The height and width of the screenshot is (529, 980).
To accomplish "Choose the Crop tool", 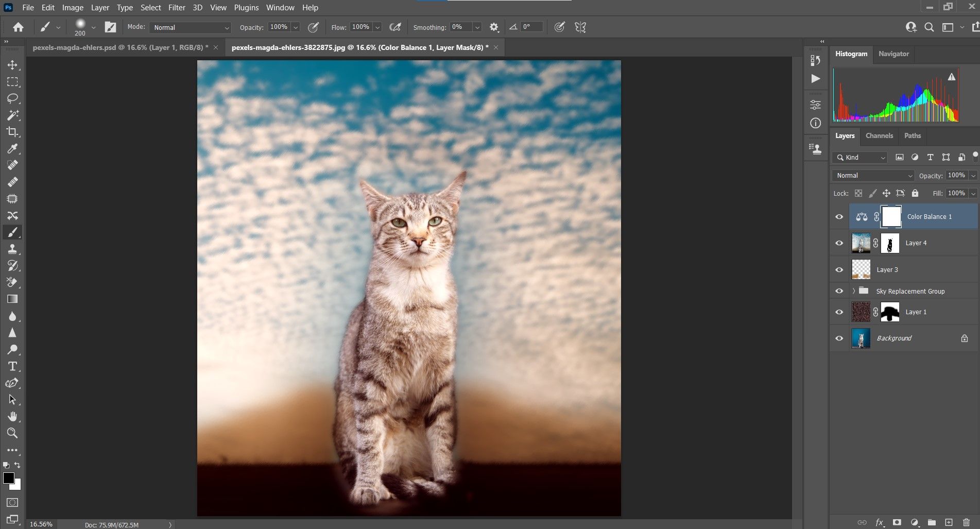I will point(12,132).
